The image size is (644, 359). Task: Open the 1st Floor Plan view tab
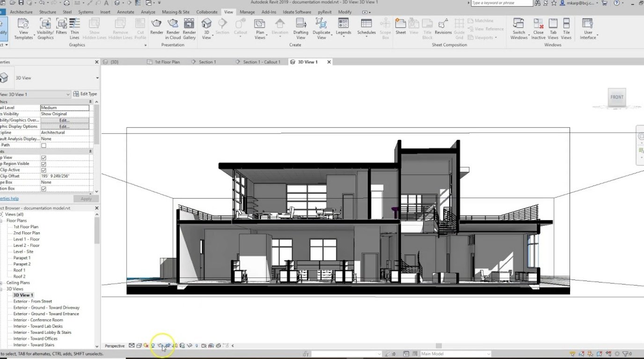click(167, 62)
